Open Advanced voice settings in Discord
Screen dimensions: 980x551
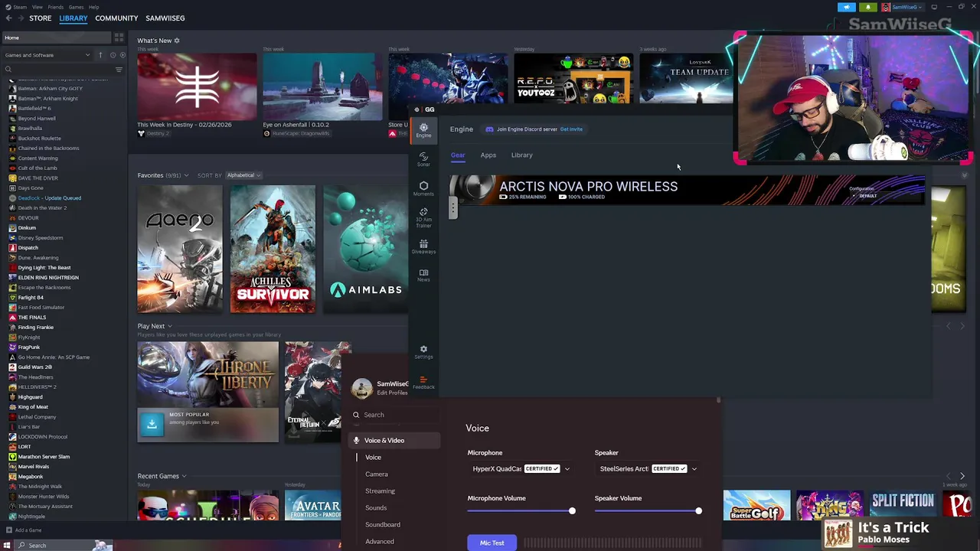coord(379,541)
